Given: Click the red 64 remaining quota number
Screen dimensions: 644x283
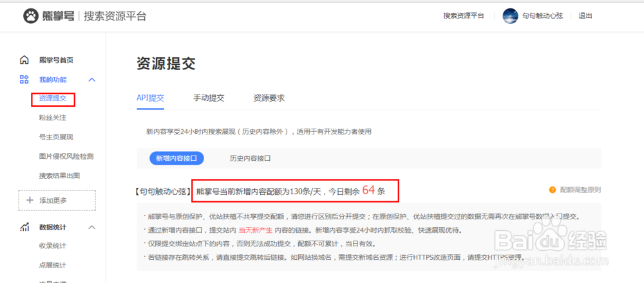Looking at the screenshot, I should pos(368,190).
